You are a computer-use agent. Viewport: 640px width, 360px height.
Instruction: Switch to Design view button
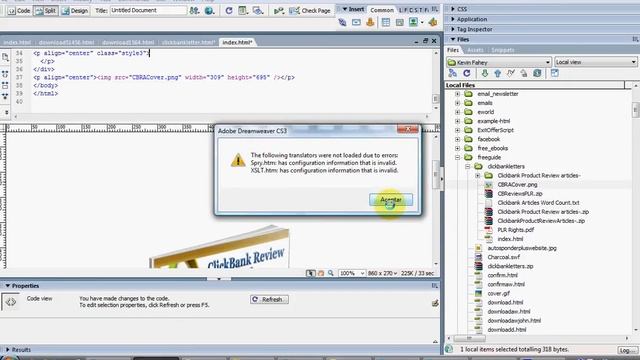75,11
